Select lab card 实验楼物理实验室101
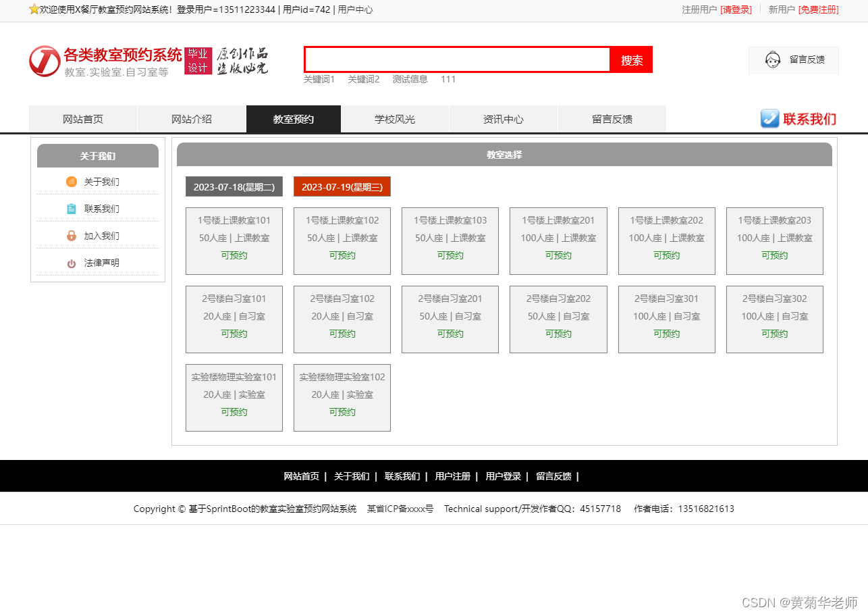The image size is (868, 616). [234, 398]
